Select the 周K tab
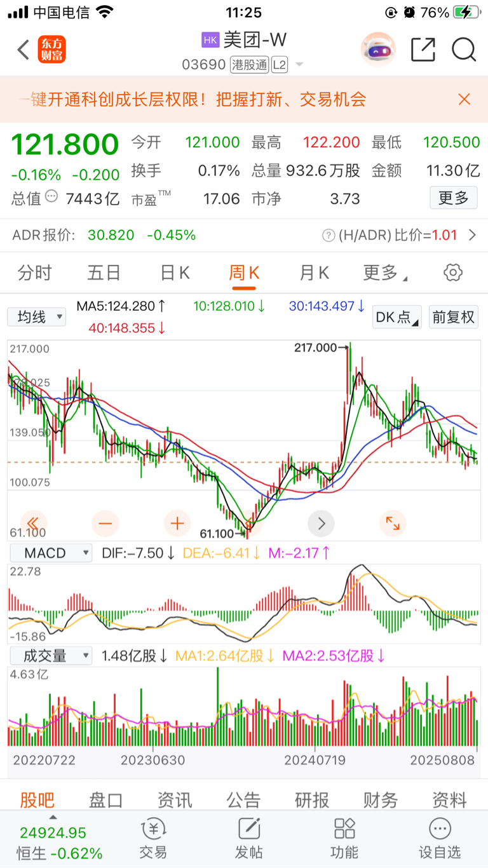Image resolution: width=488 pixels, height=868 pixels. pos(244,273)
